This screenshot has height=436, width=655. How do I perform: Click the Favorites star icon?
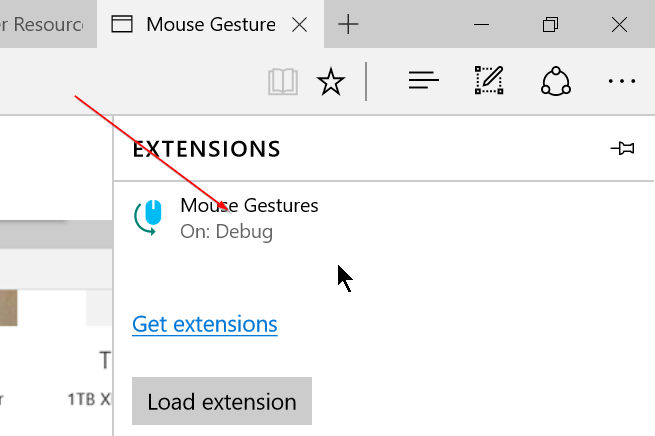(x=331, y=81)
